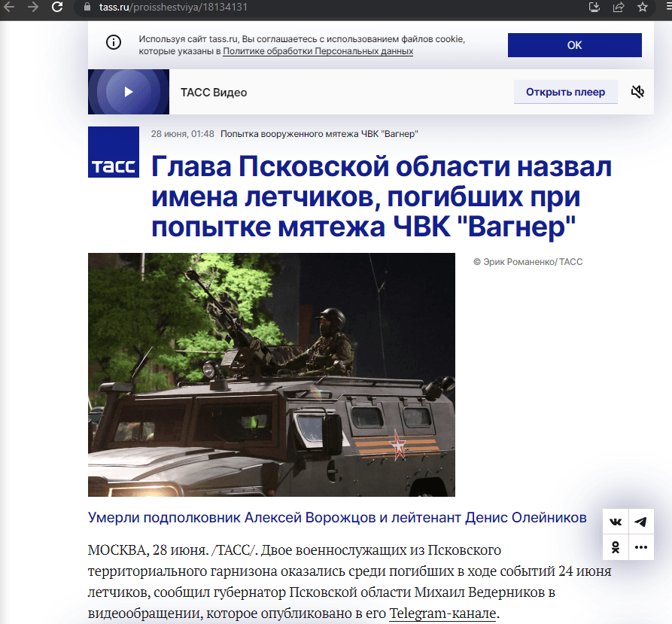Open the browser menu at the top right
Viewport: 672px width, 624px height.
coord(668,7)
